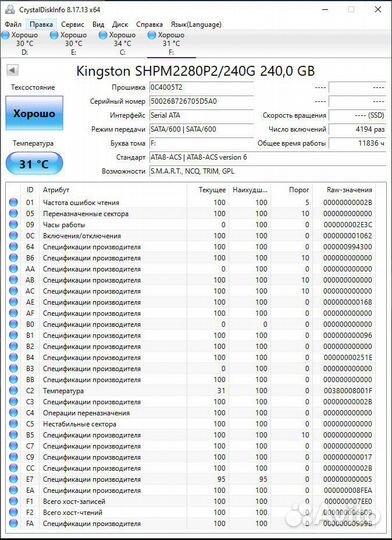Open the Язык(Language) menu
Image resolution: width=392 pixels, height=540 pixels.
(196, 24)
